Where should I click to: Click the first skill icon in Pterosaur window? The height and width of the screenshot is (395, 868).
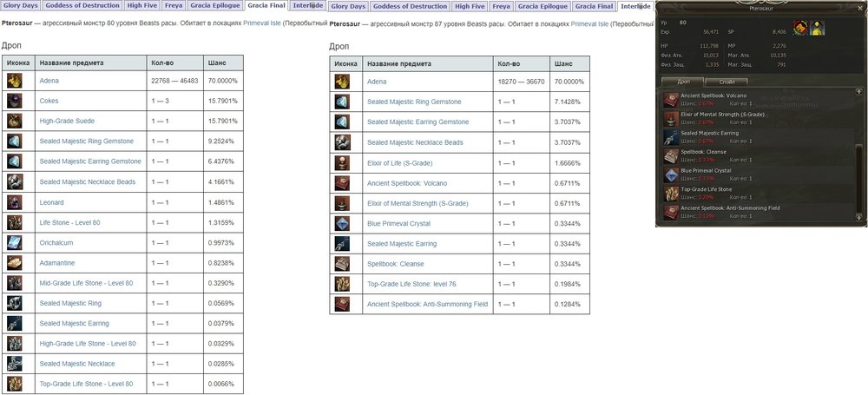point(799,29)
